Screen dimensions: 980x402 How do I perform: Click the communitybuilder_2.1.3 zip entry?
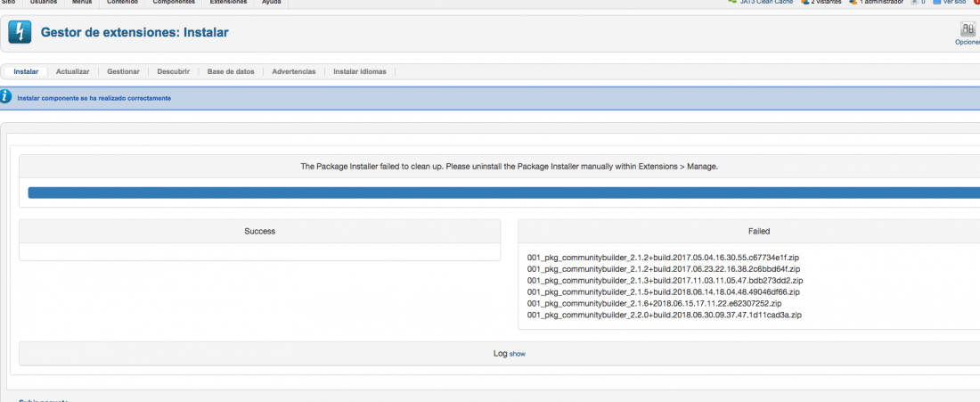point(665,281)
